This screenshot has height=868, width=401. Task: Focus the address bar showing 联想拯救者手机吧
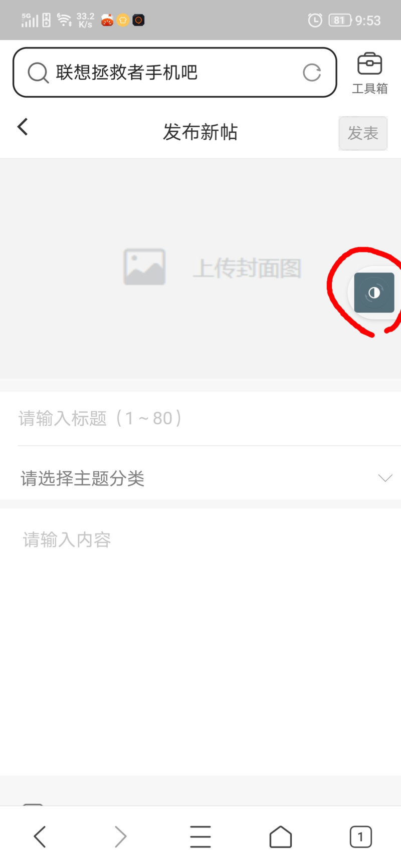[x=174, y=73]
